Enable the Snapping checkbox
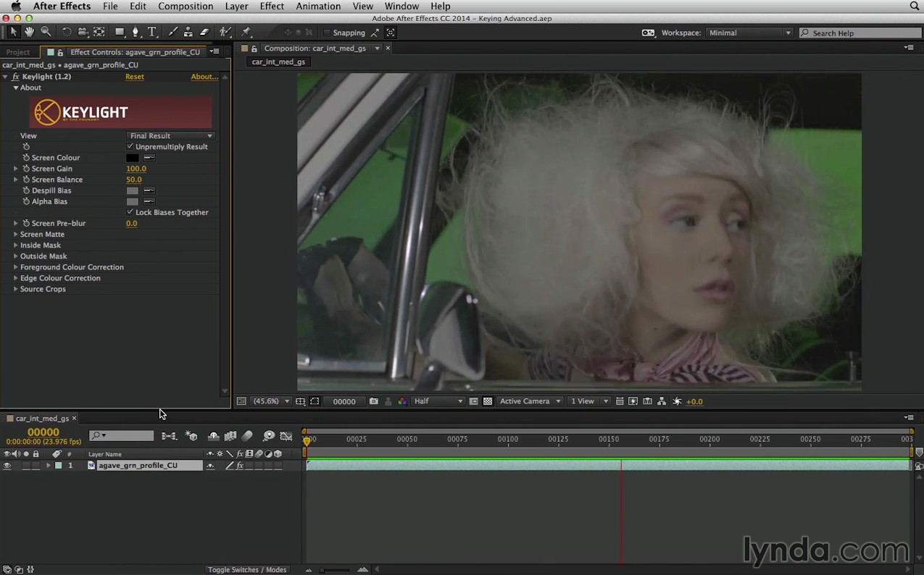924x575 pixels. coord(327,33)
